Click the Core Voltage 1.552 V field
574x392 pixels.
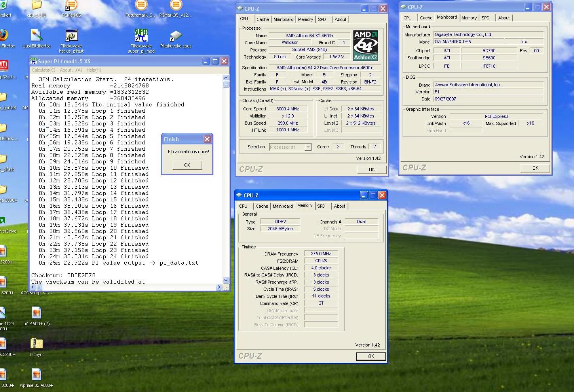point(336,57)
